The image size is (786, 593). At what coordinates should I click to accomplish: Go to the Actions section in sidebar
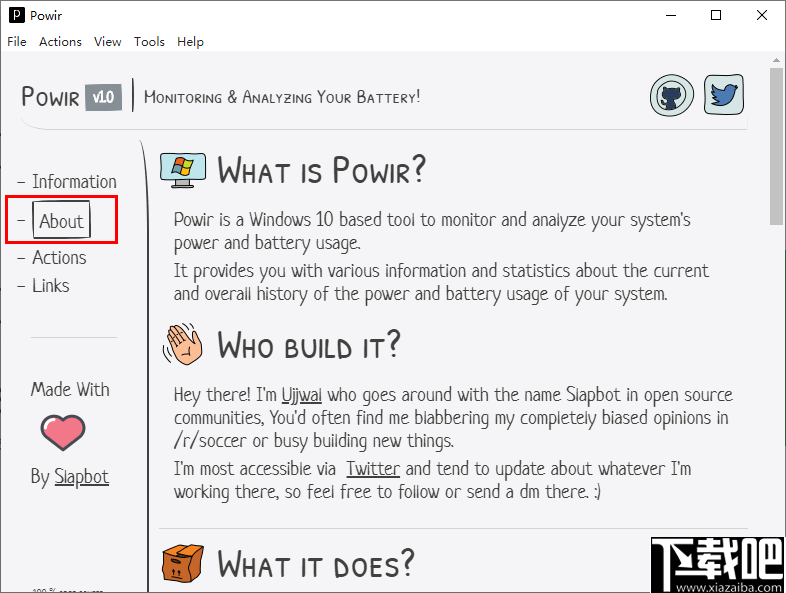pyautogui.click(x=59, y=258)
